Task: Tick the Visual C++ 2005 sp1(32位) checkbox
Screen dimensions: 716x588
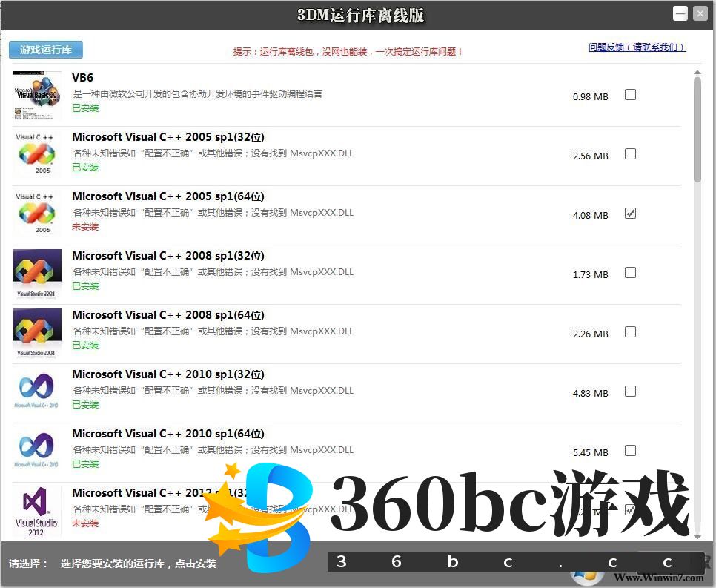Action: 630,154
